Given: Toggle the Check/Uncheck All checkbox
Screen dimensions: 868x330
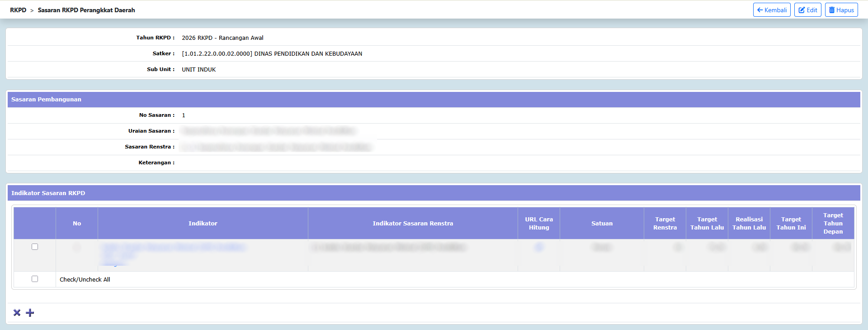Looking at the screenshot, I should (x=35, y=279).
